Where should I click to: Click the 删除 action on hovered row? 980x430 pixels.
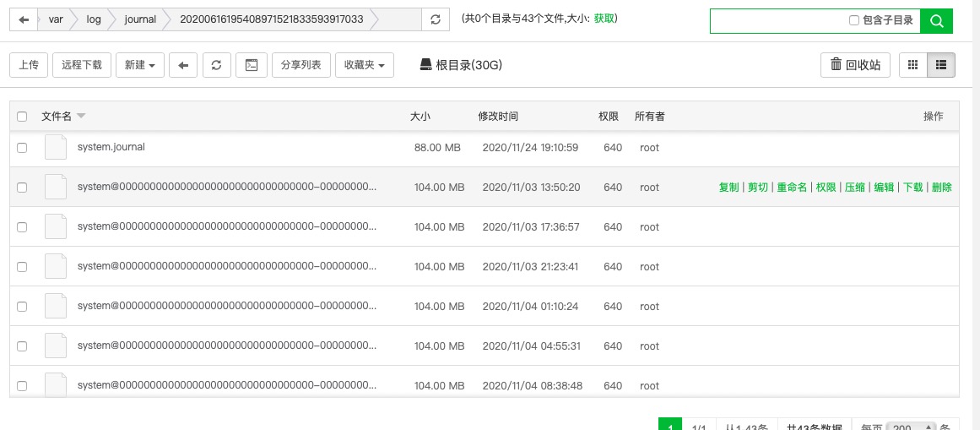[x=941, y=188]
